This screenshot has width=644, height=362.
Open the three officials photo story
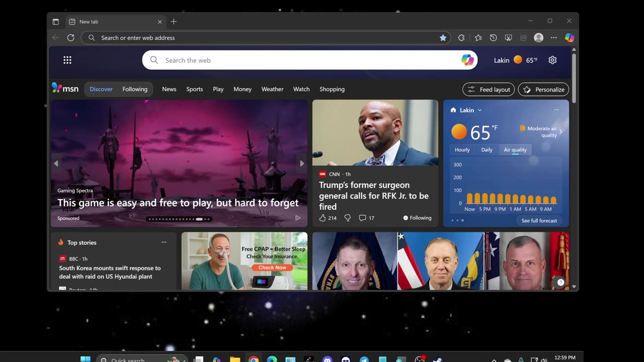point(441,261)
